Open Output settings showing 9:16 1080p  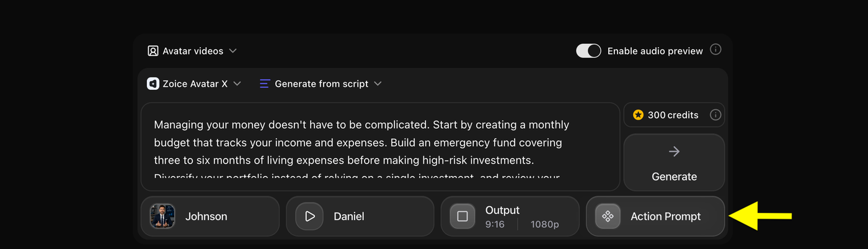tap(510, 216)
